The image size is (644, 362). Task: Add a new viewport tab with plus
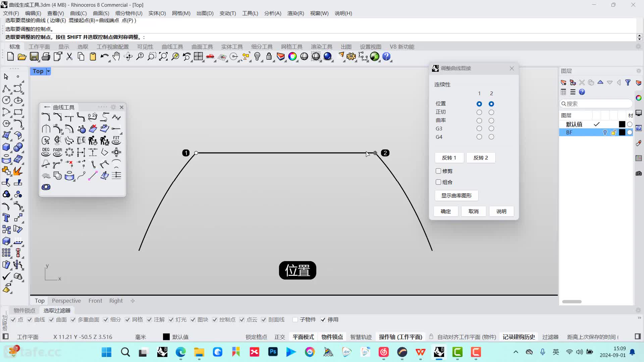pyautogui.click(x=133, y=301)
